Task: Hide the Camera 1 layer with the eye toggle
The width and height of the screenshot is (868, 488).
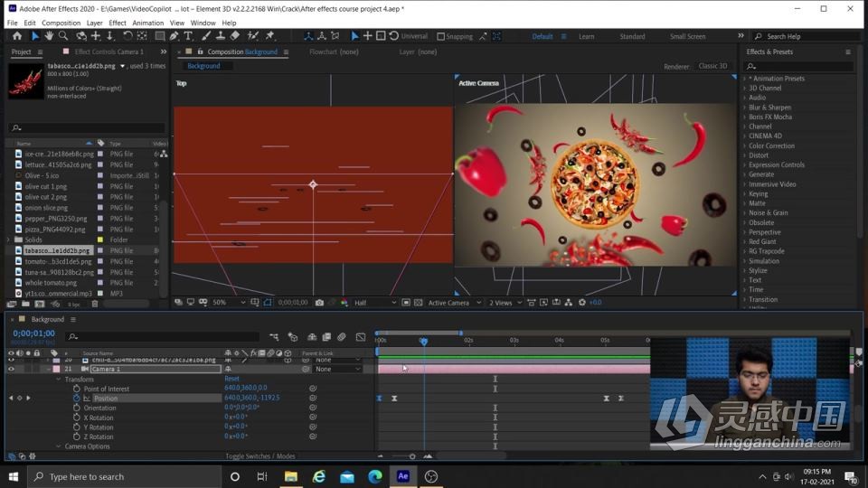Action: coord(12,369)
